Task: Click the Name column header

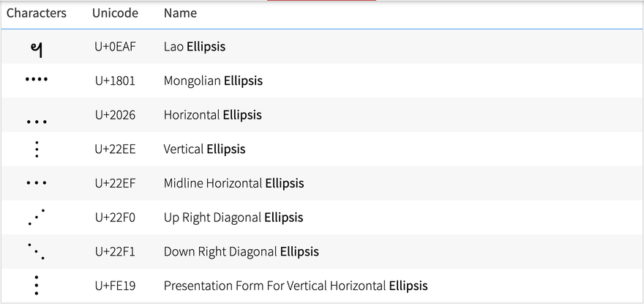Action: tap(180, 13)
